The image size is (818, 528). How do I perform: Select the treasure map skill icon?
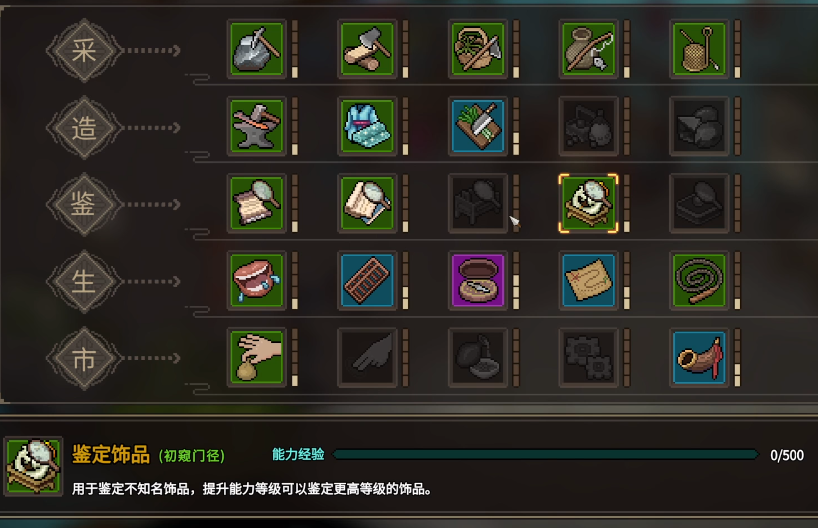(x=588, y=281)
